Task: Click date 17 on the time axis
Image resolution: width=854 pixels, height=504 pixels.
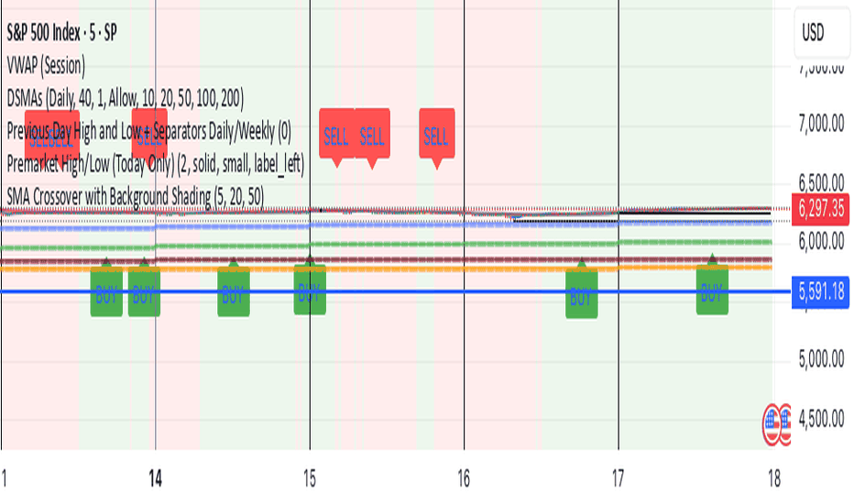Action: (619, 479)
